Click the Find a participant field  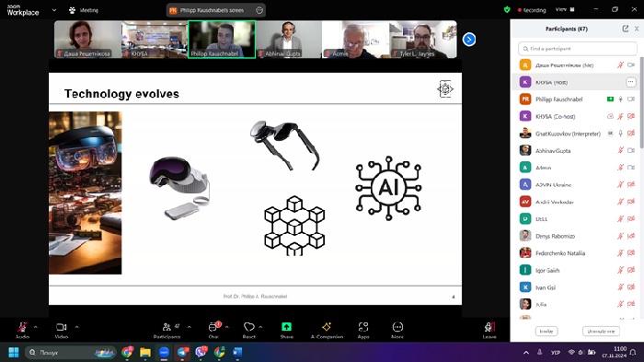click(x=578, y=49)
